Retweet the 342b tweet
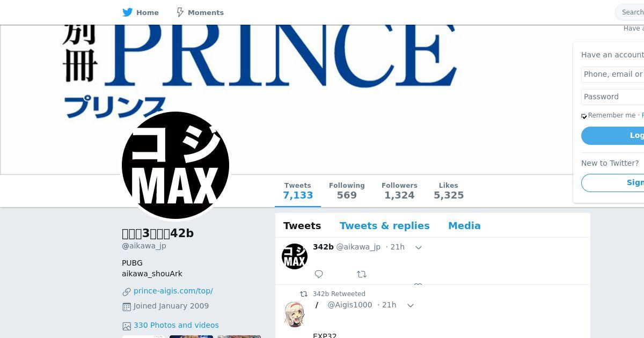Image resolution: width=644 pixels, height=338 pixels. pyautogui.click(x=362, y=274)
